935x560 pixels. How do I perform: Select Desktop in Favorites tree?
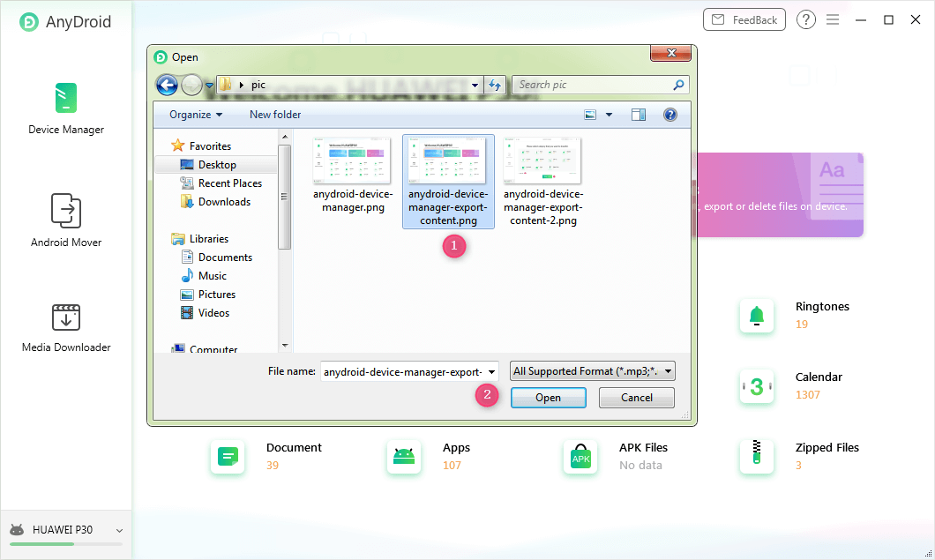click(217, 165)
